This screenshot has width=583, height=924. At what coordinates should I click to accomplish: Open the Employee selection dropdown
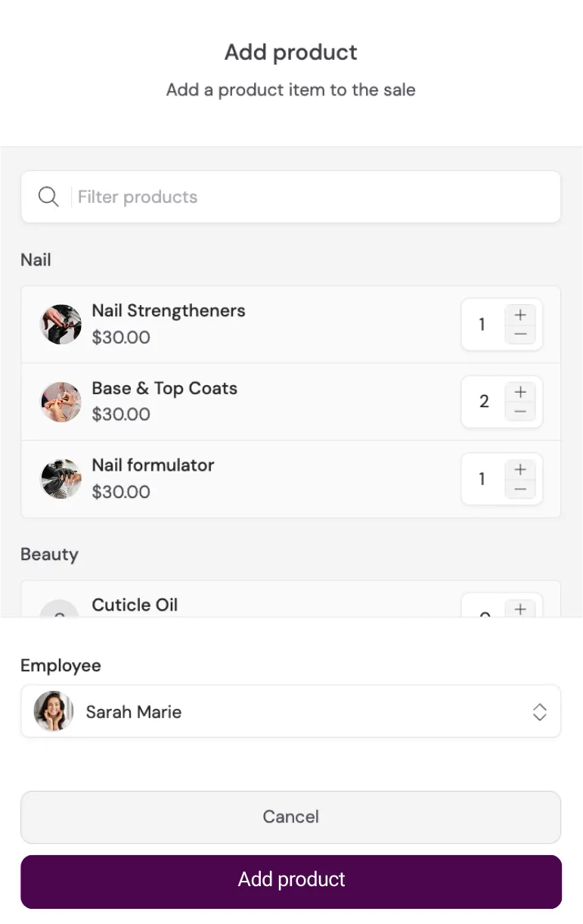pos(290,711)
